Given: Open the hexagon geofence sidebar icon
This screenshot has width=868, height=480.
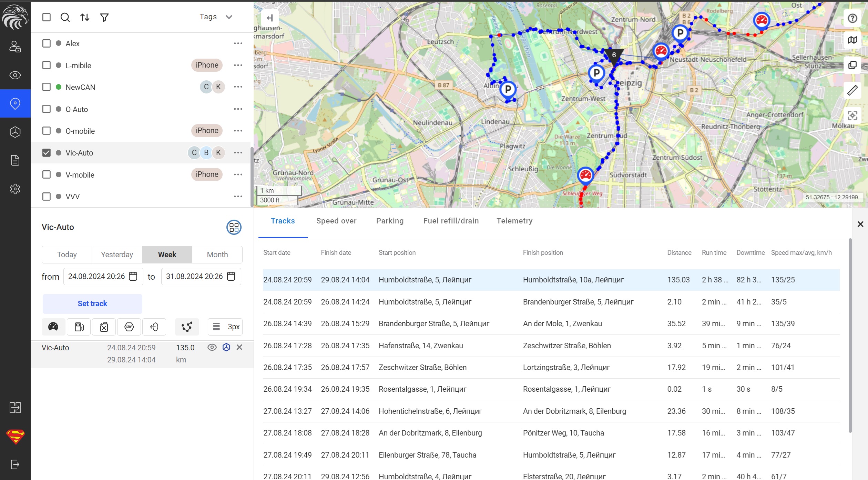Looking at the screenshot, I should 15,132.
